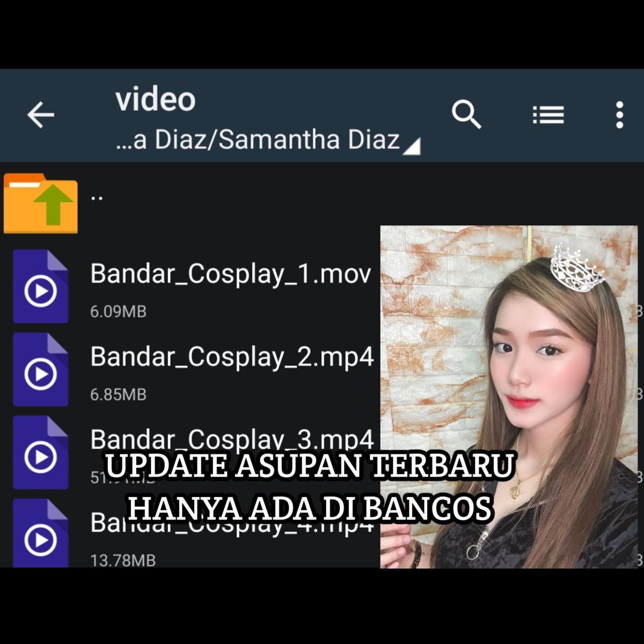
Task: Open the parent folder up-arrow icon
Action: click(40, 203)
